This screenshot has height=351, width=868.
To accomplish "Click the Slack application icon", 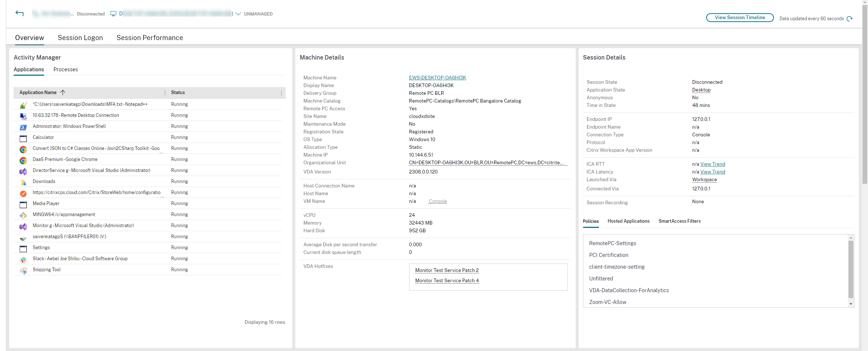I will (23, 259).
